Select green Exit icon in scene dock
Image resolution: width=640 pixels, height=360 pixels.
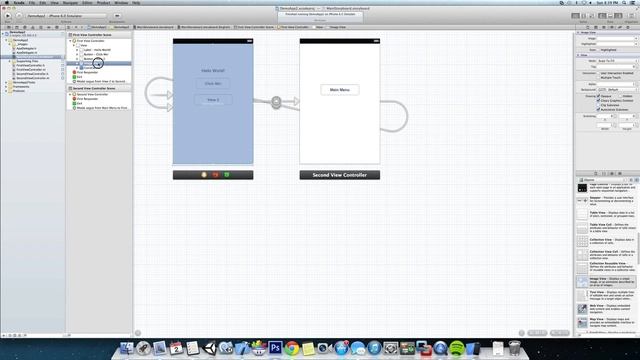227,175
